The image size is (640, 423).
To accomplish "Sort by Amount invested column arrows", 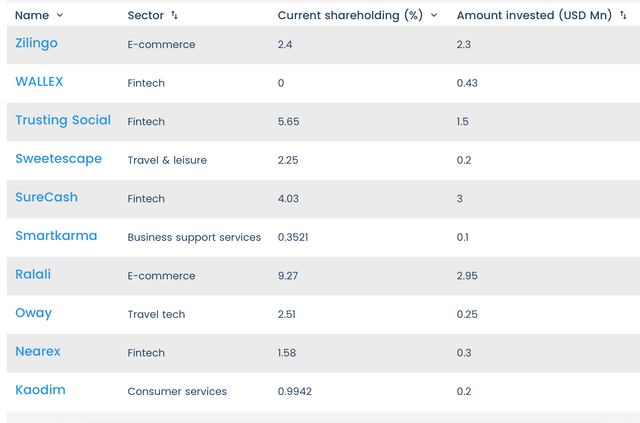I will tap(623, 16).
